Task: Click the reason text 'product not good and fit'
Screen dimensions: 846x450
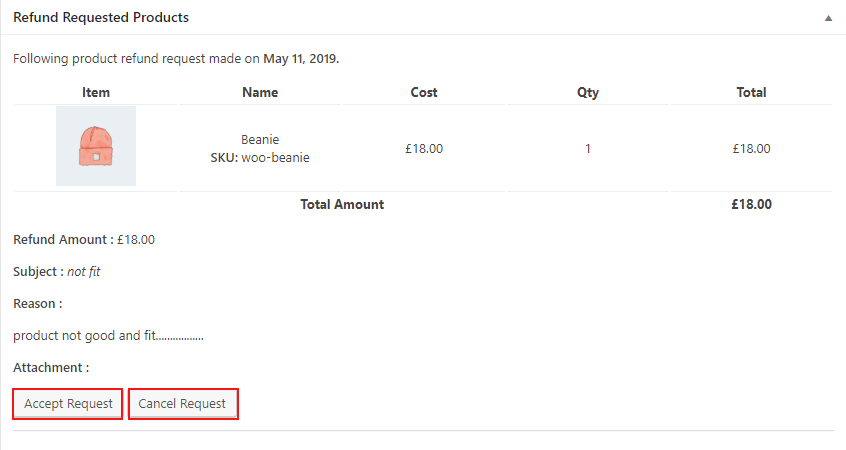Action: [108, 335]
